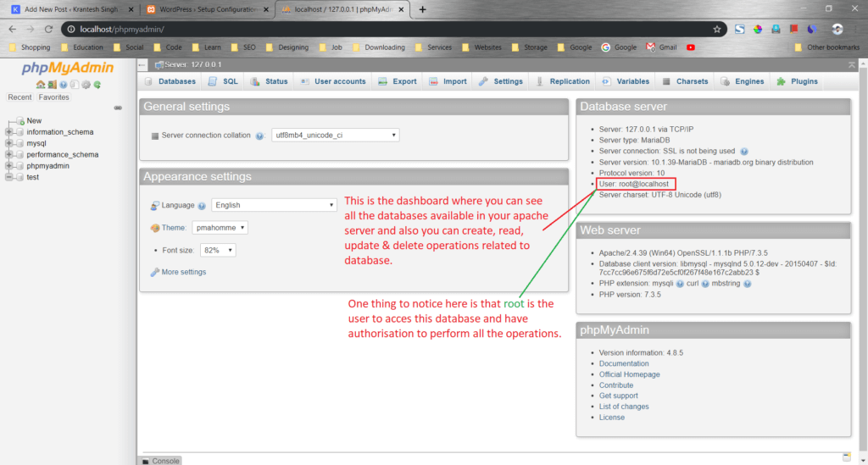Open the Chrome profile avatar
868x465 pixels.
(x=837, y=30)
